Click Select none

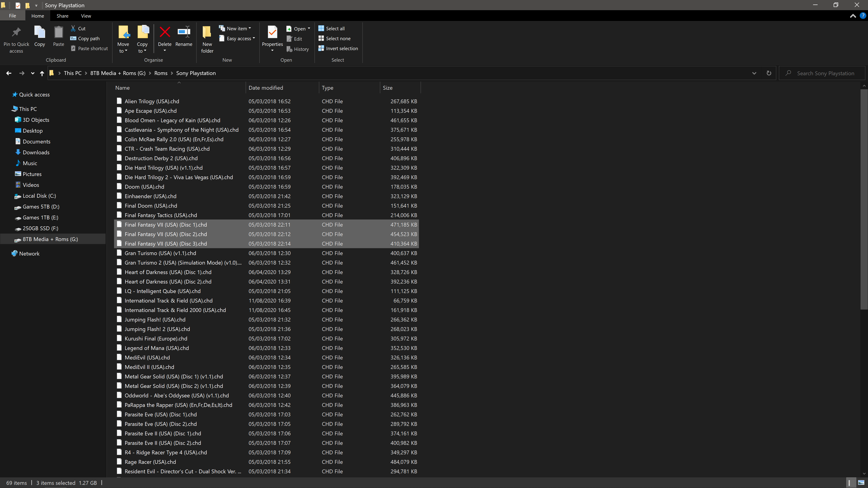tap(334, 38)
